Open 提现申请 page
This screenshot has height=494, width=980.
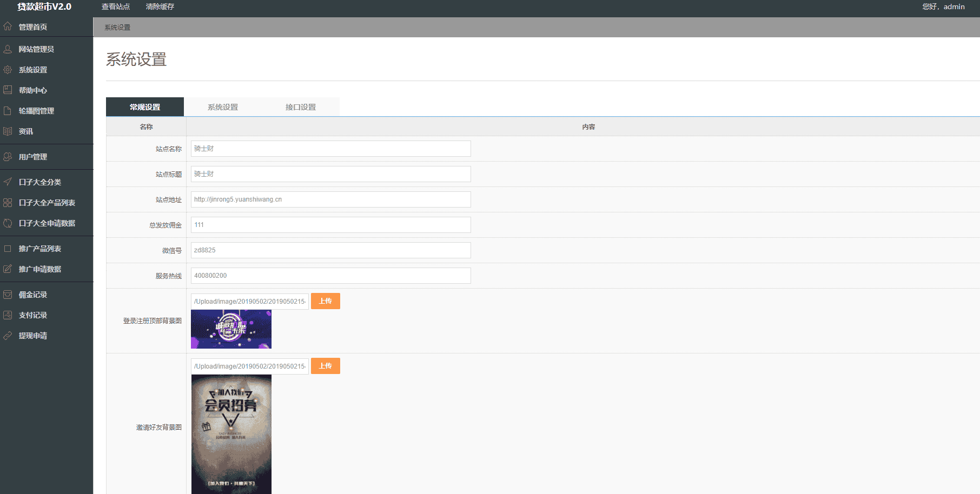(x=33, y=336)
